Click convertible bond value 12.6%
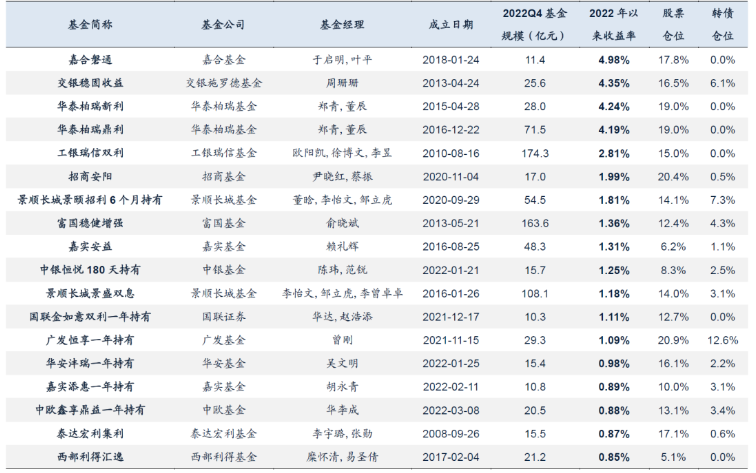 click(x=722, y=340)
